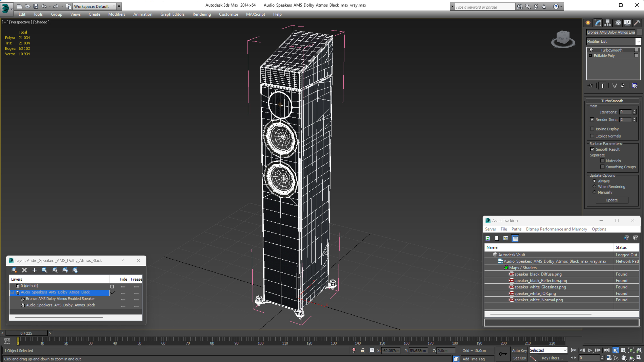Click the Selection Lock toggle icon

coord(363,350)
